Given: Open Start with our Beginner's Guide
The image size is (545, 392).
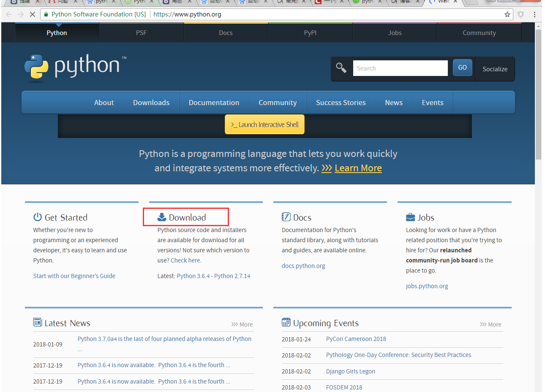Looking at the screenshot, I should click(x=74, y=276).
